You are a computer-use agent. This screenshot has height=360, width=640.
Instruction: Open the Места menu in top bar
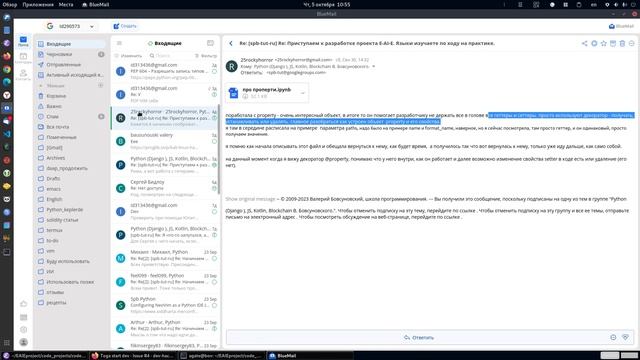coord(66,4)
